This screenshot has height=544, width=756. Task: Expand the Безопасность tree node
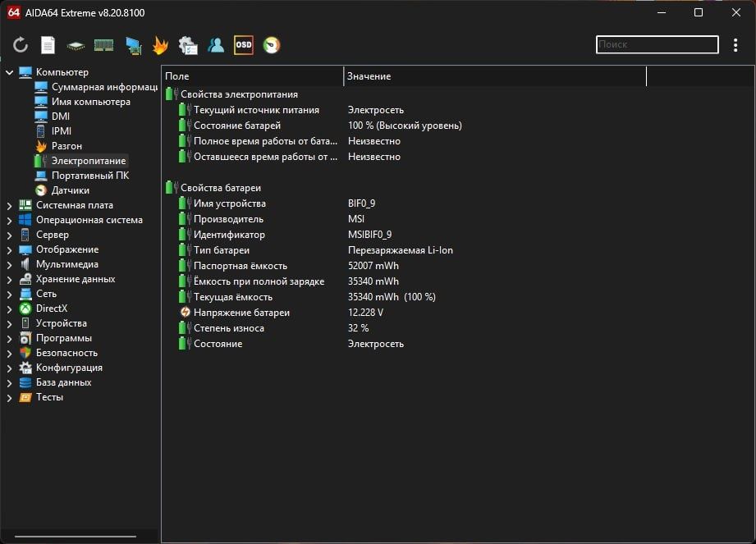coord(9,353)
